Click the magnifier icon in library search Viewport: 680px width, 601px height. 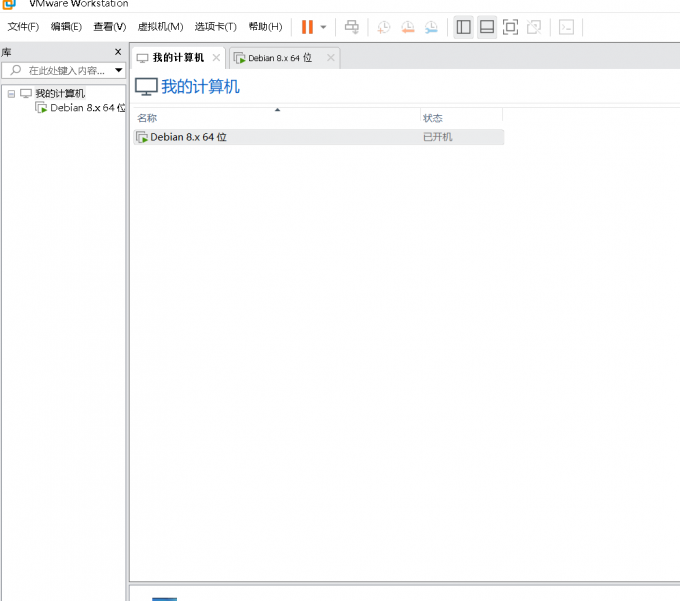coord(16,70)
